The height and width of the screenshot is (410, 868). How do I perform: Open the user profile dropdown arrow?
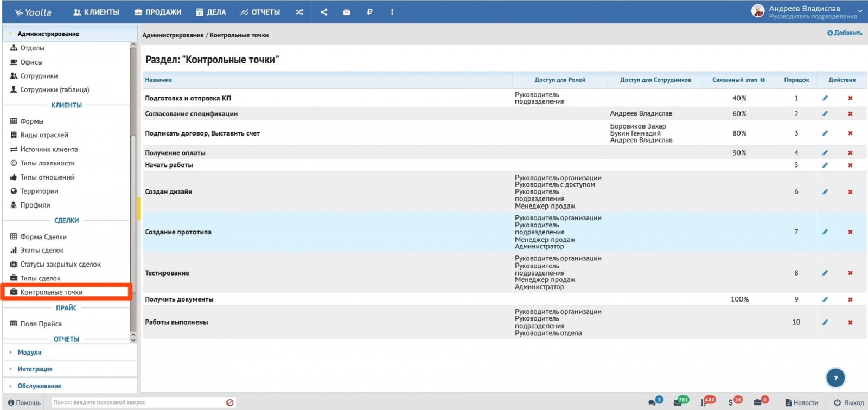(860, 11)
